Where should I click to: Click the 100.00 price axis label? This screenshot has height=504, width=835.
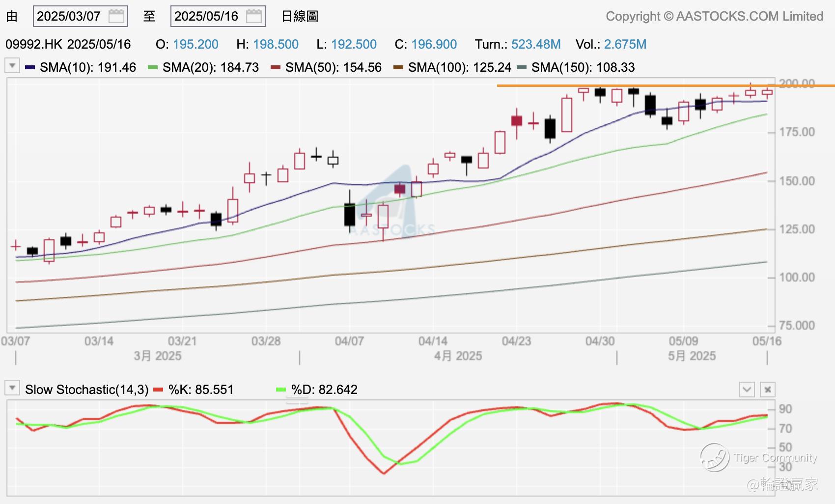797,278
